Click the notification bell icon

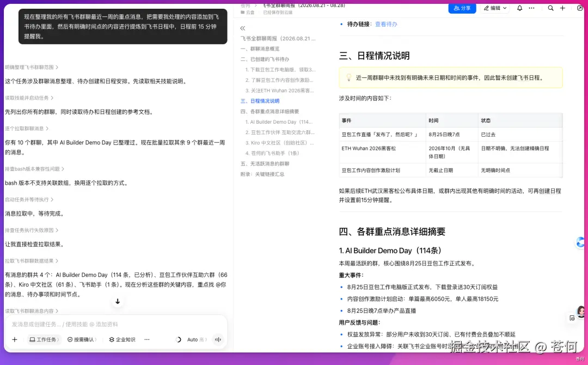(x=519, y=8)
